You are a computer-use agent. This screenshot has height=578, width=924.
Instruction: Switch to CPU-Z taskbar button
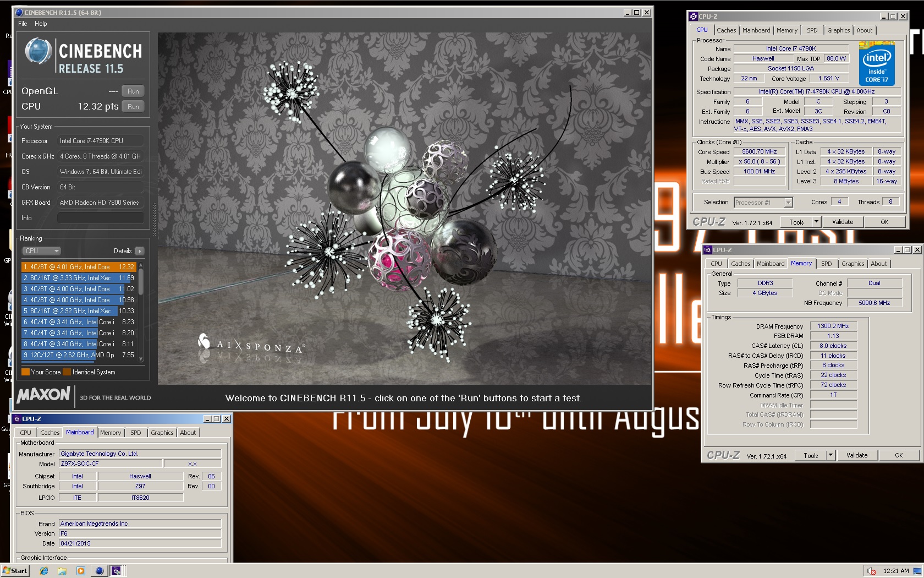[x=117, y=571]
